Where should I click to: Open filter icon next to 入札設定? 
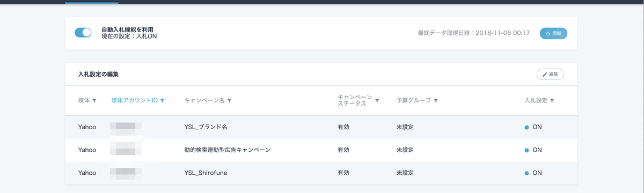(x=552, y=100)
